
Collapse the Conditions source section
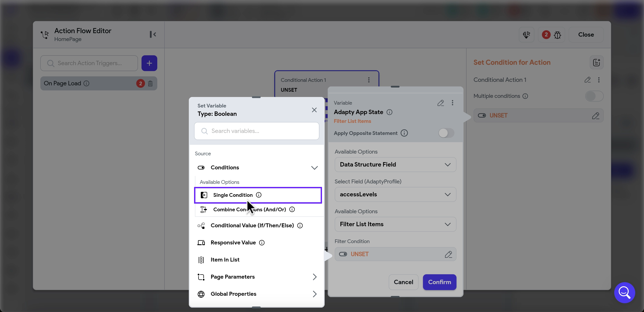click(x=314, y=167)
